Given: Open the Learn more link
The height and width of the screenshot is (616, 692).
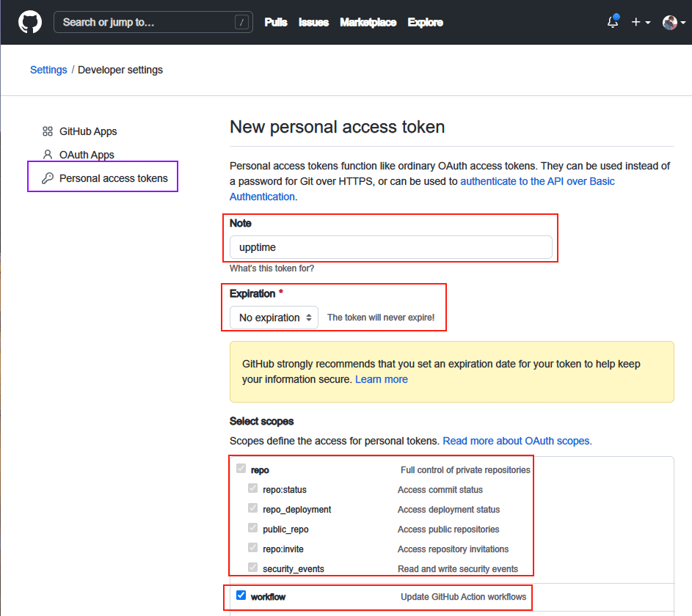Looking at the screenshot, I should click(382, 379).
